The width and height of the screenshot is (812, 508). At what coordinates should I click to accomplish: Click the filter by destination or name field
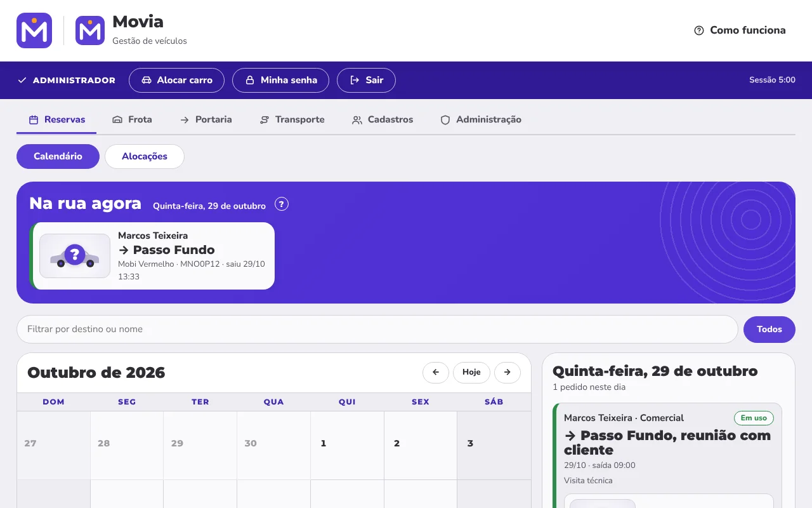pos(377,329)
